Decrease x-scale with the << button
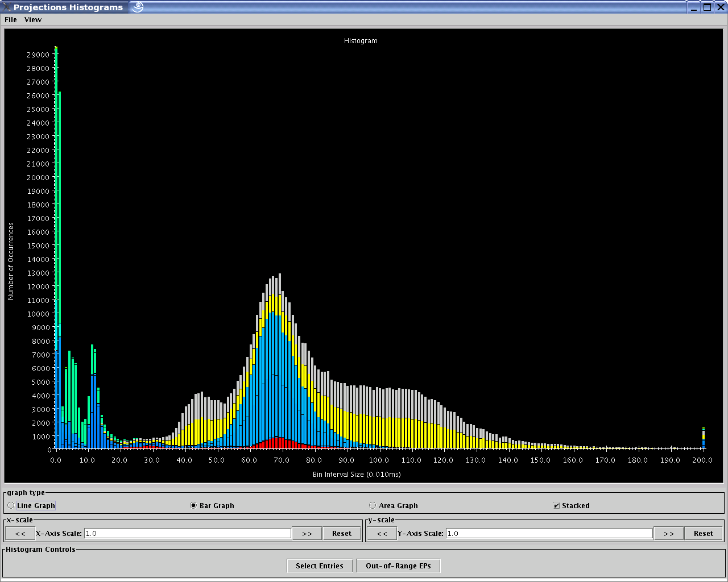 (20, 533)
